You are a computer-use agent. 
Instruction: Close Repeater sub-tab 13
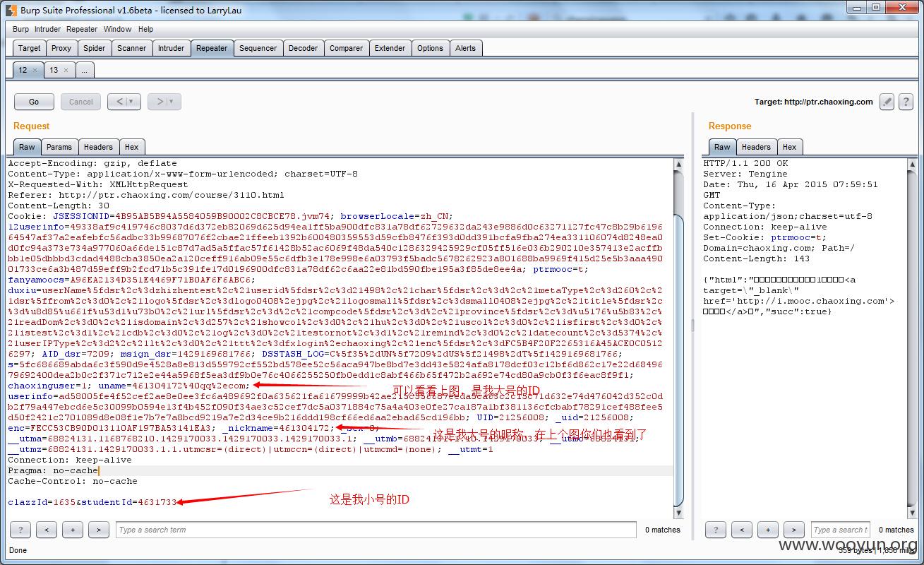66,70
